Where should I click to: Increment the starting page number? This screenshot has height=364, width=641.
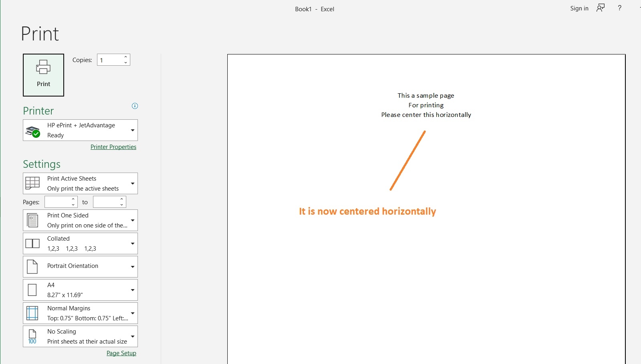(73, 199)
